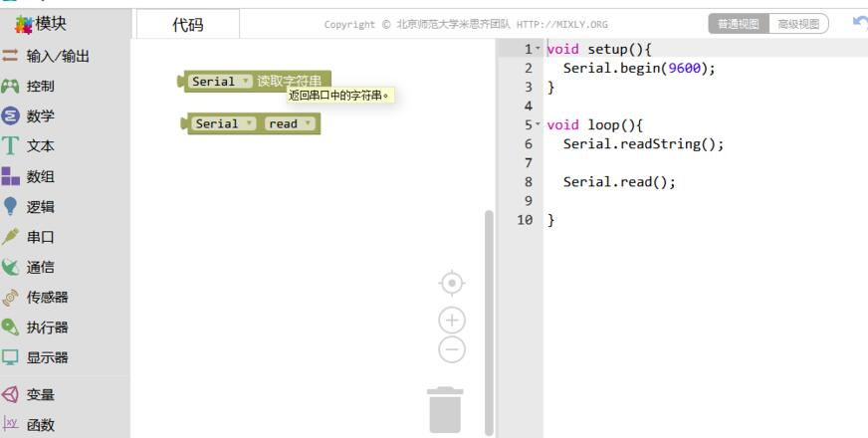Viewport: 868px width, 438px height.
Task: Open the 输入/输出 category icon
Action: [10, 55]
